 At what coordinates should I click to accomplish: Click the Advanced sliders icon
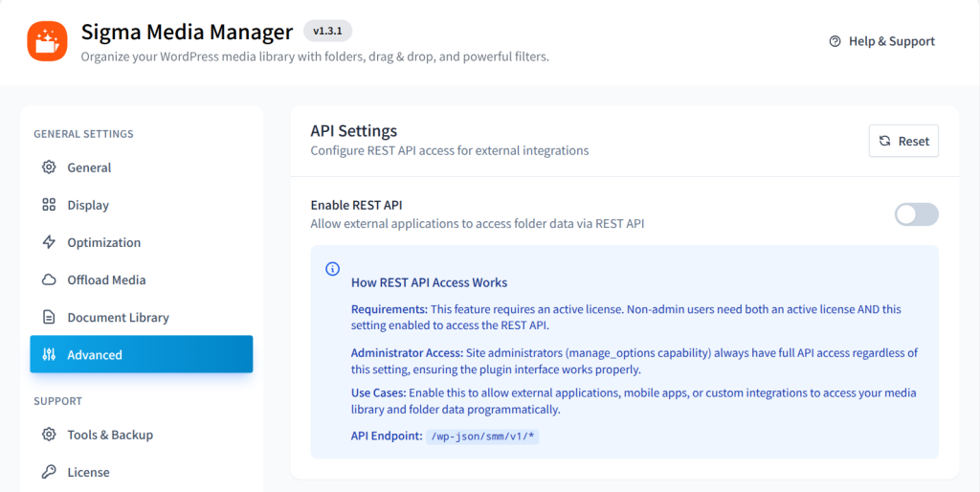49,354
